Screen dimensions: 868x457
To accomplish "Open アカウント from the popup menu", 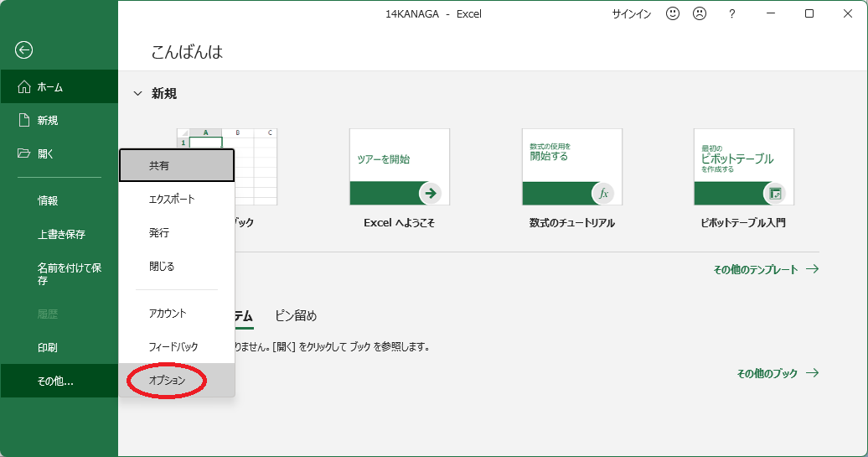I will pyautogui.click(x=177, y=313).
